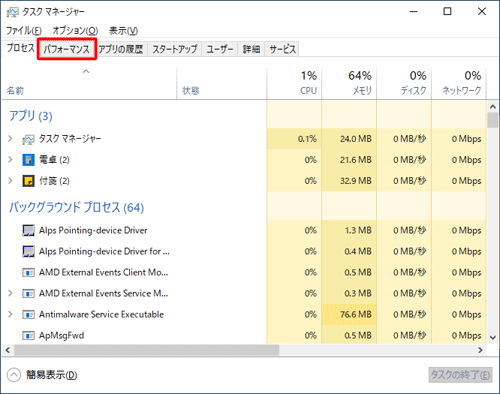This screenshot has width=500, height=394.
Task: Select the バックグラウンド プロセス (64) heading
Action: click(76, 207)
